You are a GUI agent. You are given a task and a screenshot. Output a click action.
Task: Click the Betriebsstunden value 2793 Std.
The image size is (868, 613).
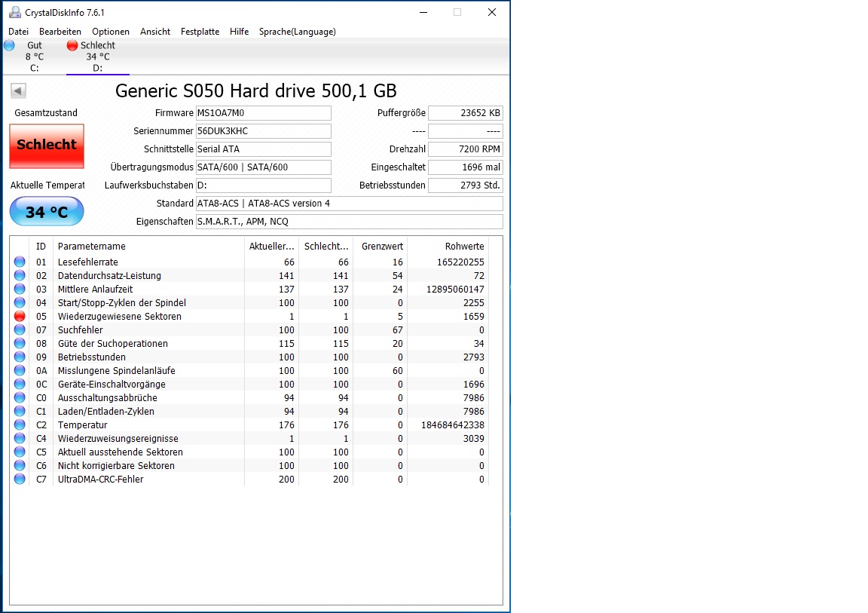click(x=466, y=185)
